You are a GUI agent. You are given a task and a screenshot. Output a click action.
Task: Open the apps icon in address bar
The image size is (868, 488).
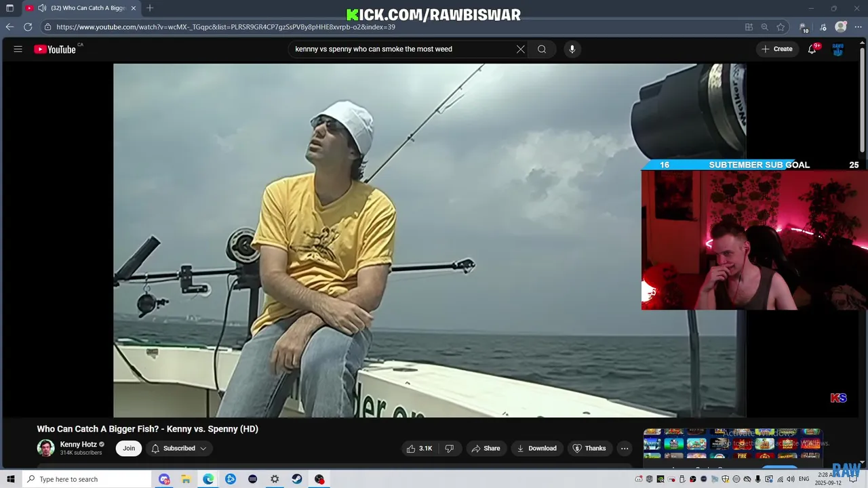(749, 27)
